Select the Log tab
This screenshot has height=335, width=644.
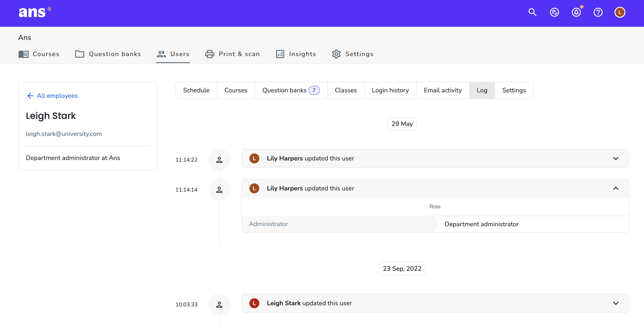tap(482, 90)
